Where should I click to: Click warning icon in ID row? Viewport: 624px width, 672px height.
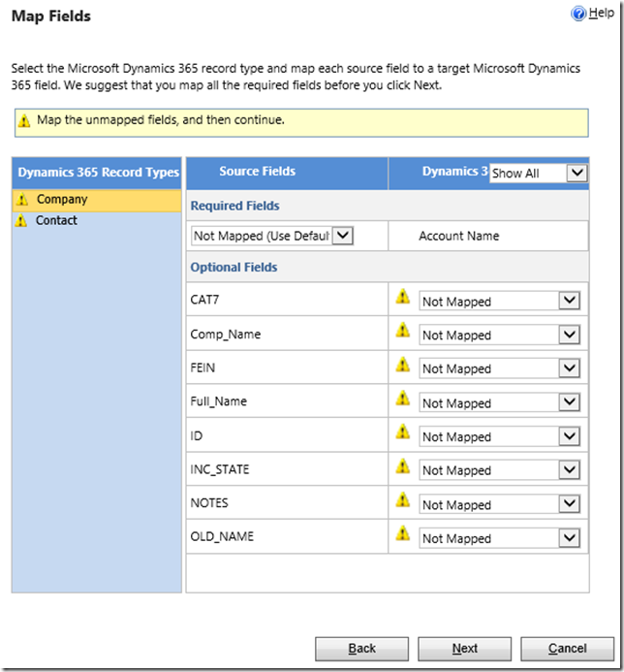pyautogui.click(x=402, y=432)
